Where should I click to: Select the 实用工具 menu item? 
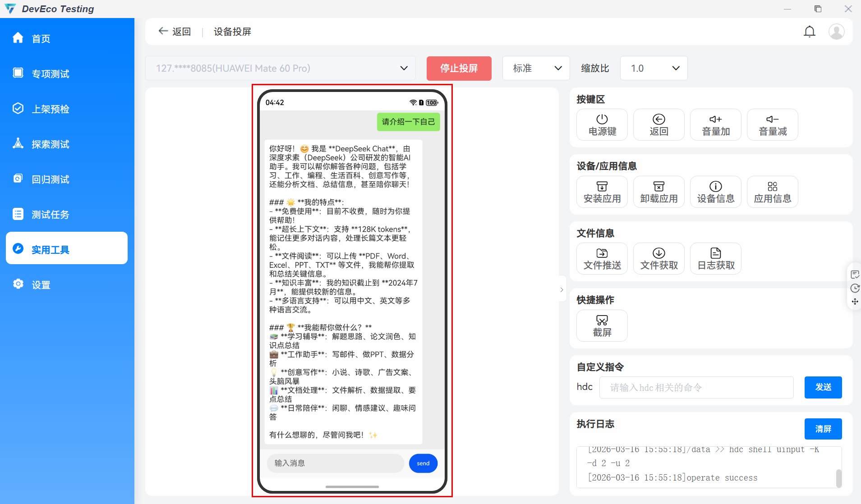67,248
